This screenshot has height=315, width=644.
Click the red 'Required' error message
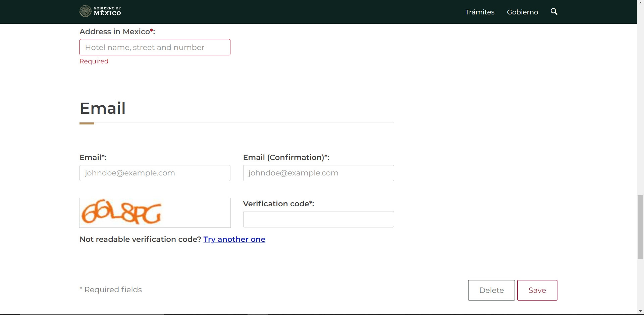(x=94, y=61)
